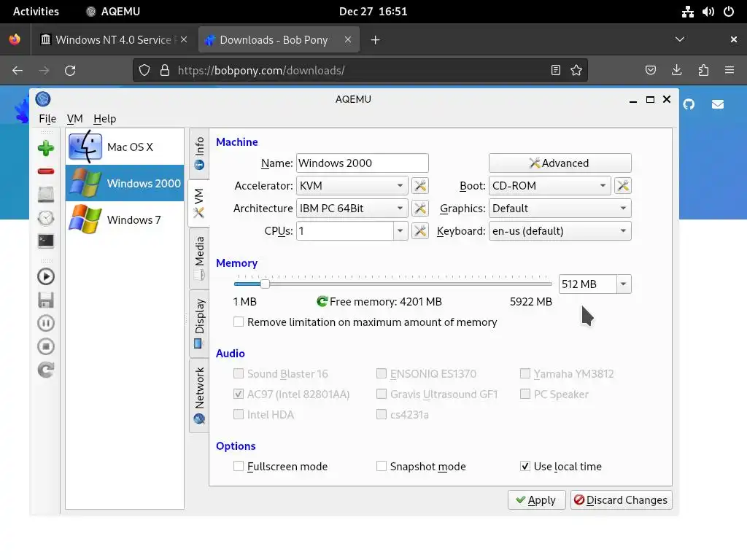Screen dimensions: 747x560
Task: Toggle Yamaha YM3812 checkbox
Action: click(525, 373)
